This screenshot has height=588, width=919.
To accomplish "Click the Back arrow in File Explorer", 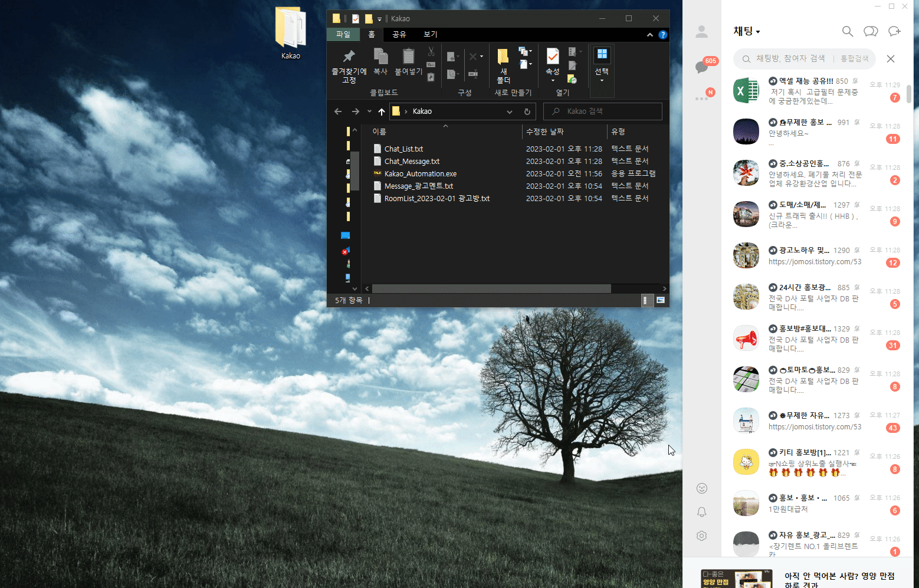I will 338,111.
